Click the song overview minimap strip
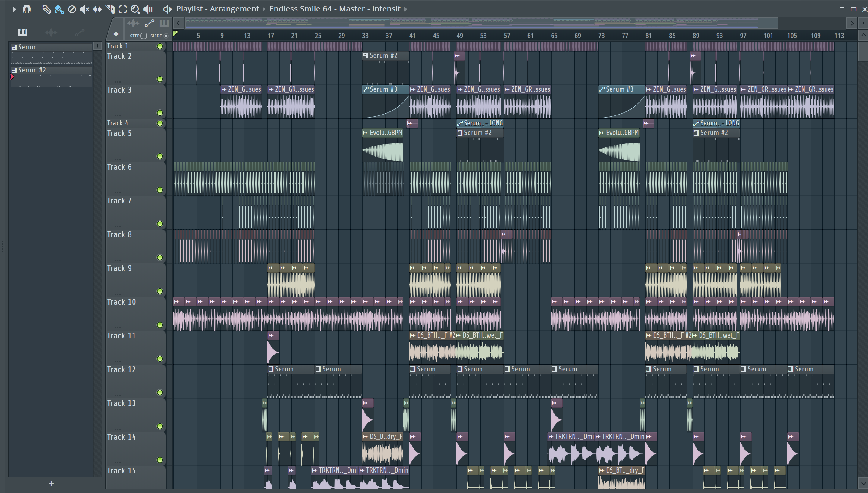This screenshot has height=493, width=868. coord(481,23)
